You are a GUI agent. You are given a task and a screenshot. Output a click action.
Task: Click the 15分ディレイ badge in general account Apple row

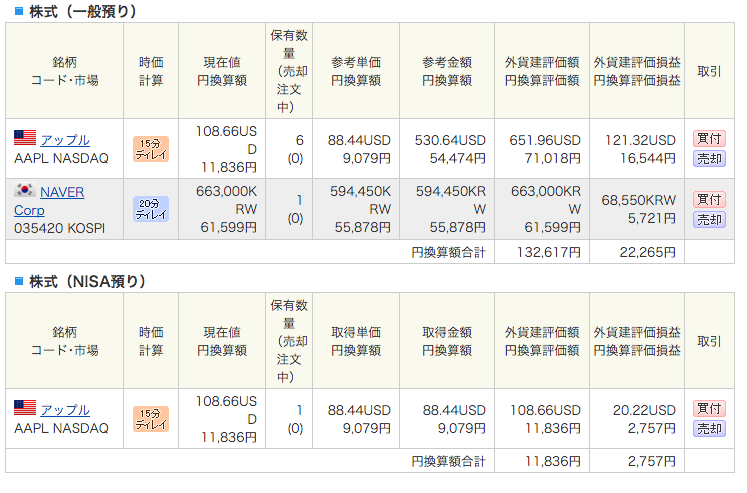[x=151, y=149]
